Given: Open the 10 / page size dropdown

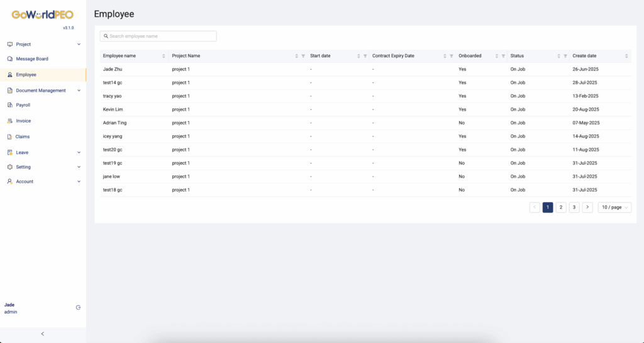Looking at the screenshot, I should 614,207.
